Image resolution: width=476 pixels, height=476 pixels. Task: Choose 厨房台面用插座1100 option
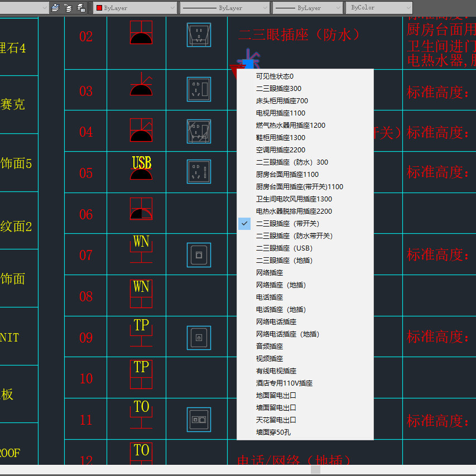coord(305,175)
